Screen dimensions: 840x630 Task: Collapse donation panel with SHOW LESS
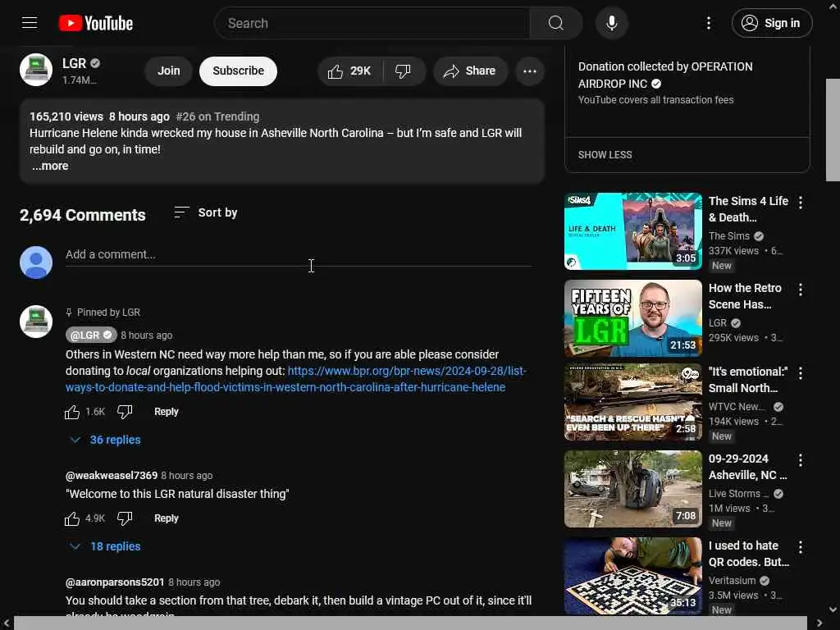click(x=605, y=155)
